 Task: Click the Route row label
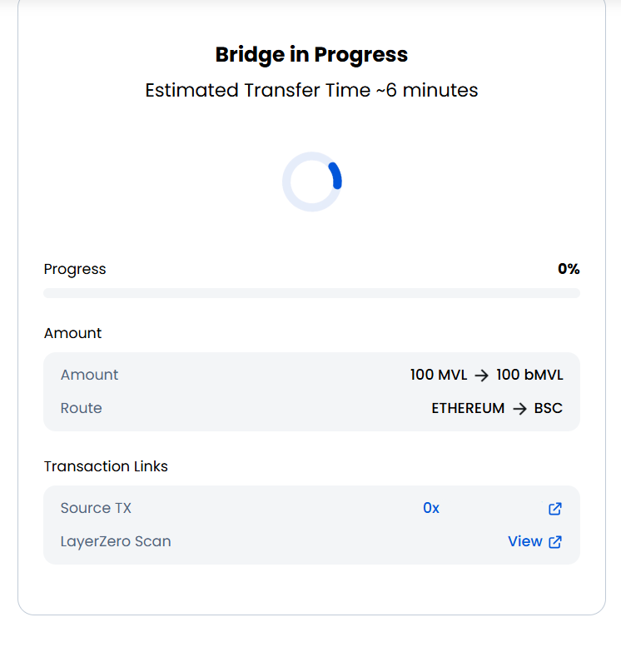click(82, 408)
